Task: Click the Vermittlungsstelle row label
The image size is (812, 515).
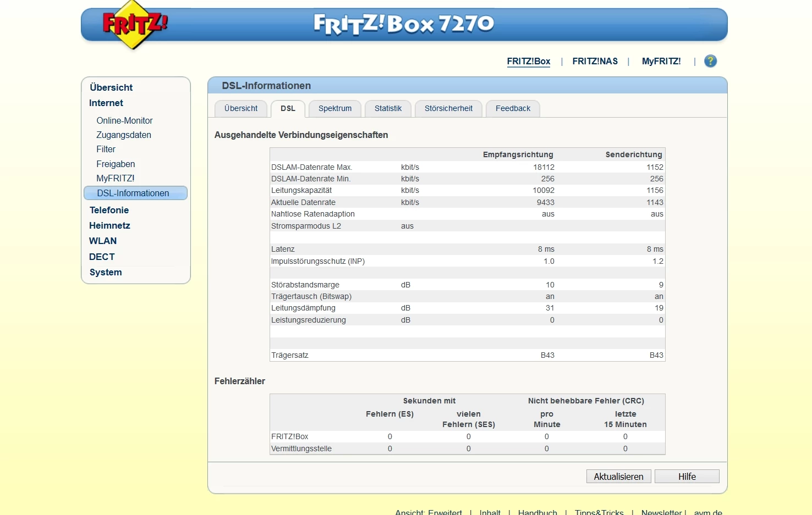Action: click(x=301, y=448)
